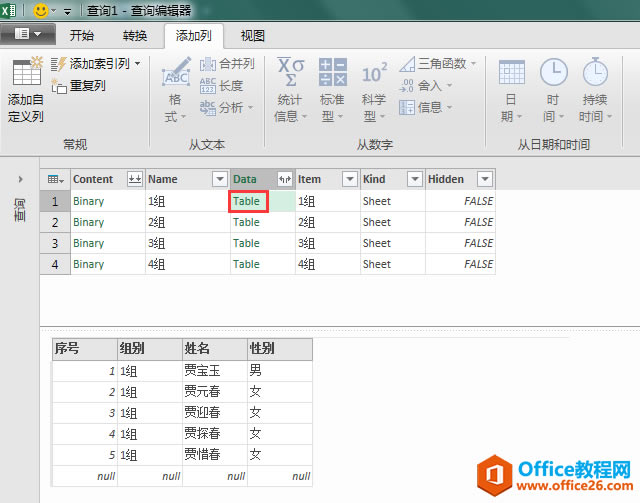The width and height of the screenshot is (640, 503).
Task: Click the Content column combine binaries icon
Action: tap(135, 179)
